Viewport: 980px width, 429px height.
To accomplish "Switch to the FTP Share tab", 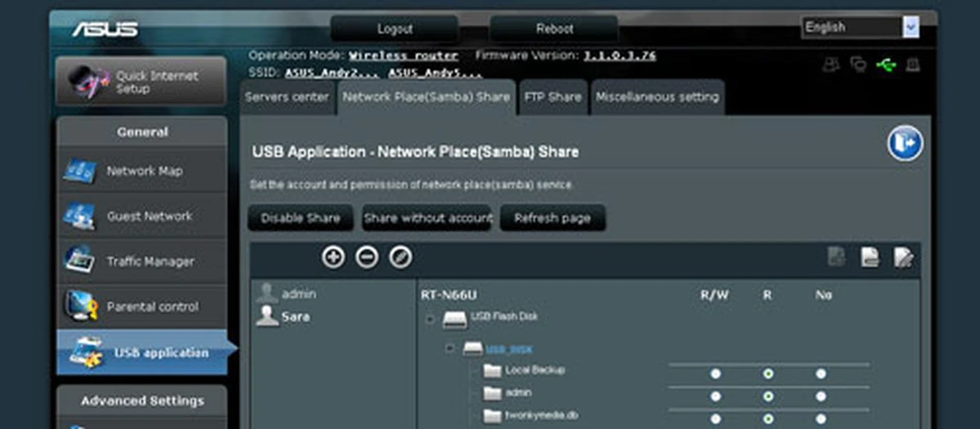I will pyautogui.click(x=553, y=97).
